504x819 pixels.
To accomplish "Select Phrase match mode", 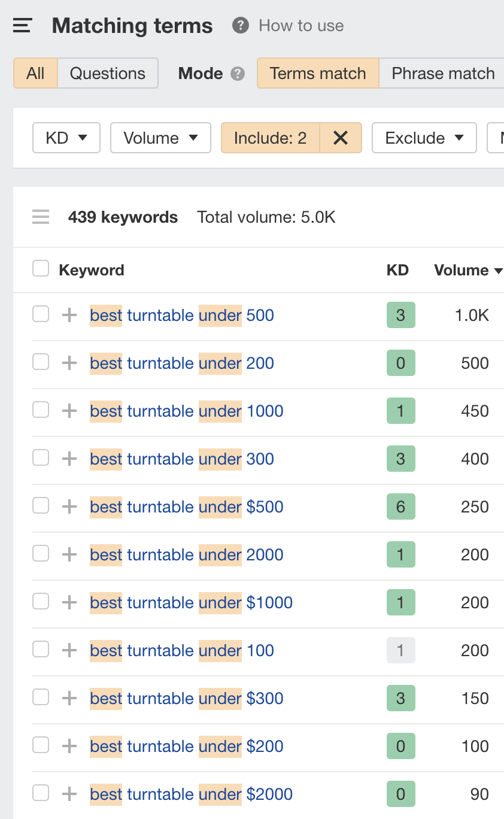I will coord(442,73).
